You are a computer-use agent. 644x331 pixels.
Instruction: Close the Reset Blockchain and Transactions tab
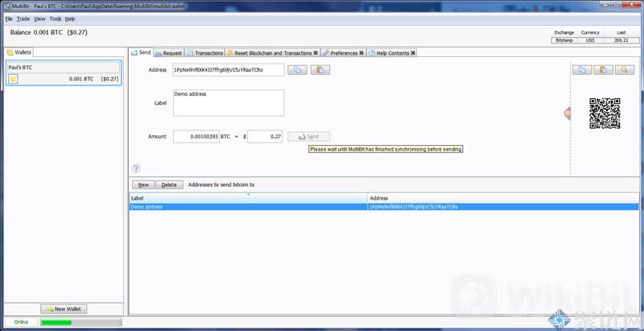click(x=316, y=53)
